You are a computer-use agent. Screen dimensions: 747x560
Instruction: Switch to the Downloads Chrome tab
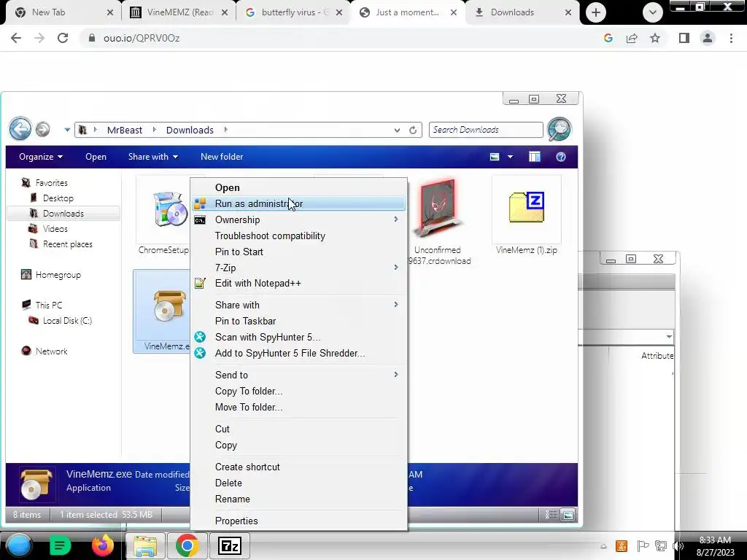click(522, 12)
